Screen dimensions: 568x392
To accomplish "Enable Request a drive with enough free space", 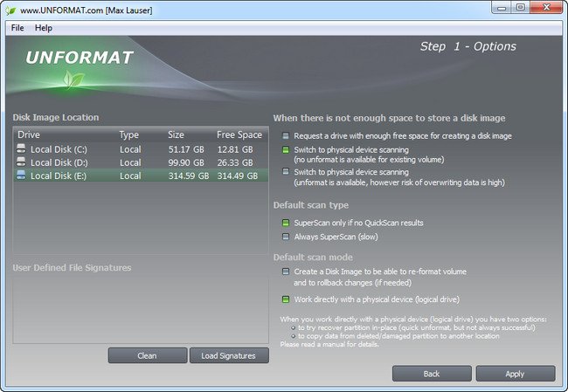I will click(286, 136).
